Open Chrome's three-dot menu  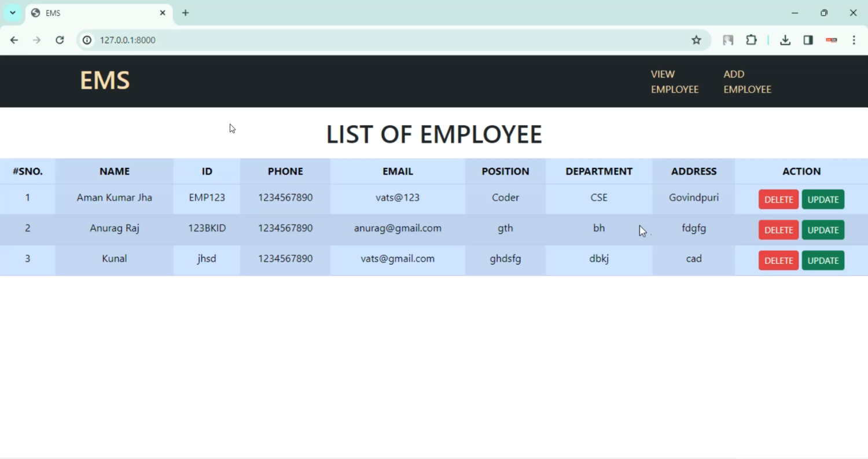click(x=854, y=40)
